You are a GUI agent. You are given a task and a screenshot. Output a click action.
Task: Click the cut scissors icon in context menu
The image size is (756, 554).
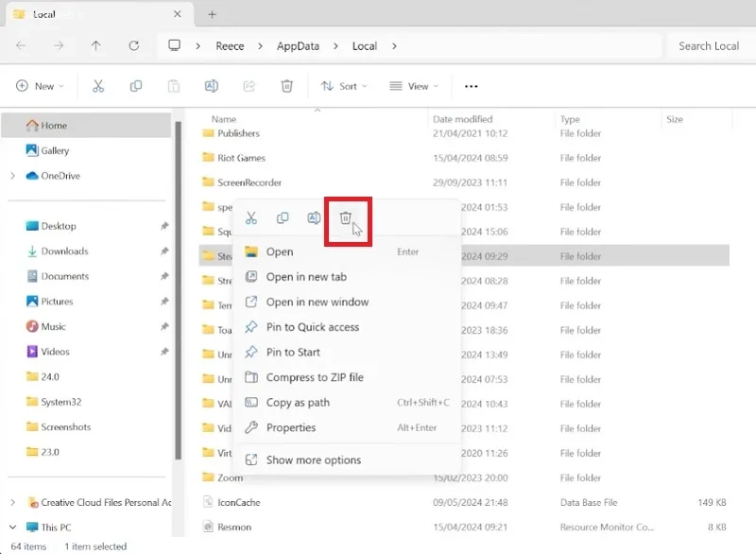point(251,218)
